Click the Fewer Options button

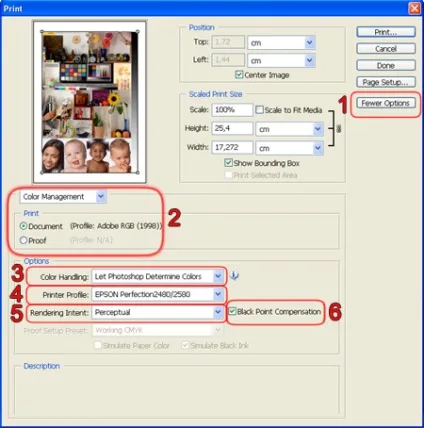(386, 103)
